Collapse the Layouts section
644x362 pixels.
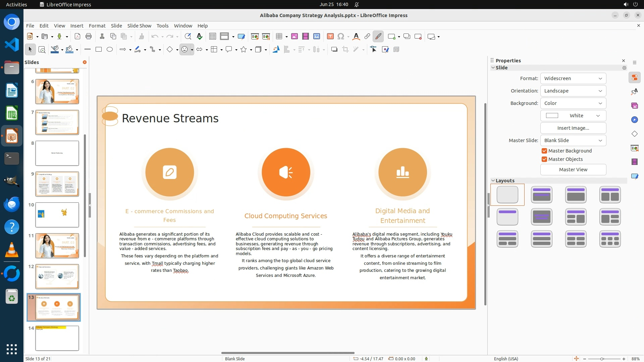coord(493,181)
